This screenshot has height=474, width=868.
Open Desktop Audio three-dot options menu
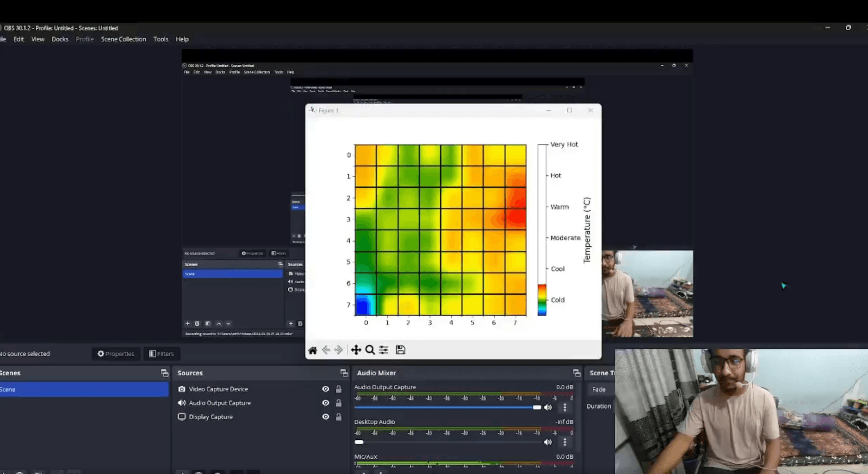pos(564,442)
